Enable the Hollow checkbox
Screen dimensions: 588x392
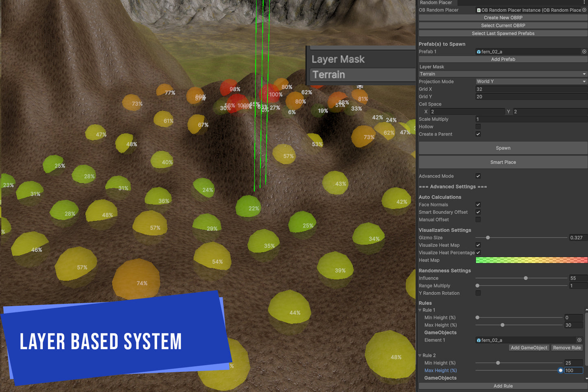pyautogui.click(x=478, y=127)
